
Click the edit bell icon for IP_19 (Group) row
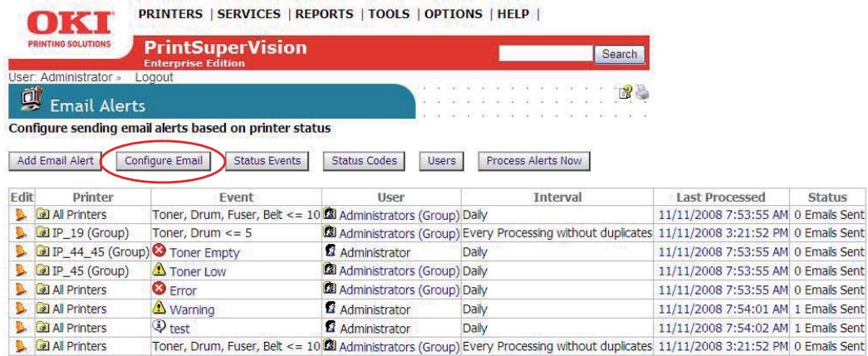coord(21,233)
